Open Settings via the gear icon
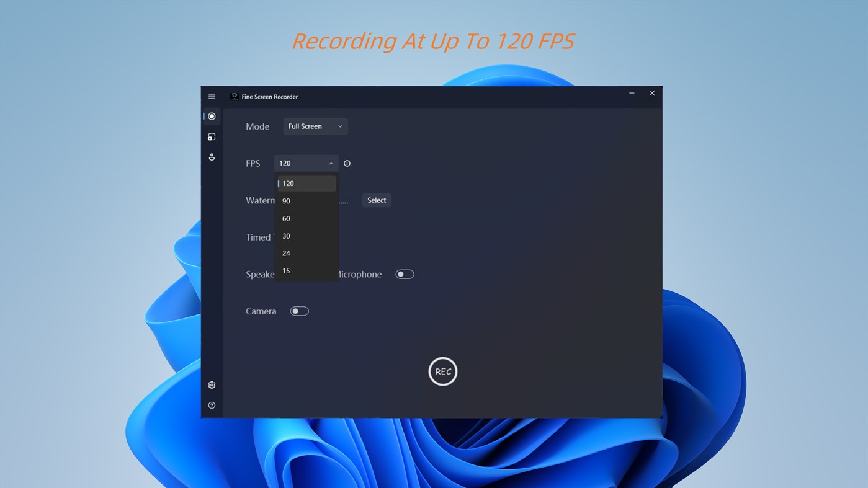The height and width of the screenshot is (488, 868). [211, 384]
